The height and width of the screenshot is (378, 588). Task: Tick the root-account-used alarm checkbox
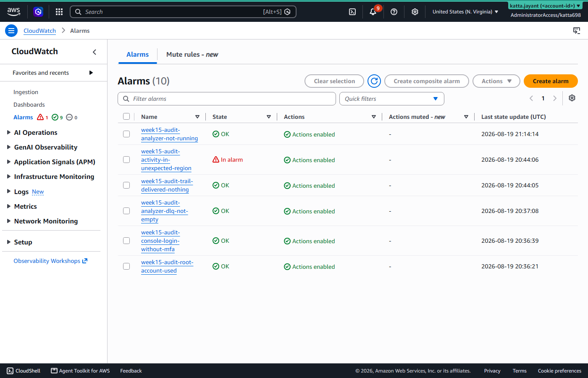(x=126, y=266)
